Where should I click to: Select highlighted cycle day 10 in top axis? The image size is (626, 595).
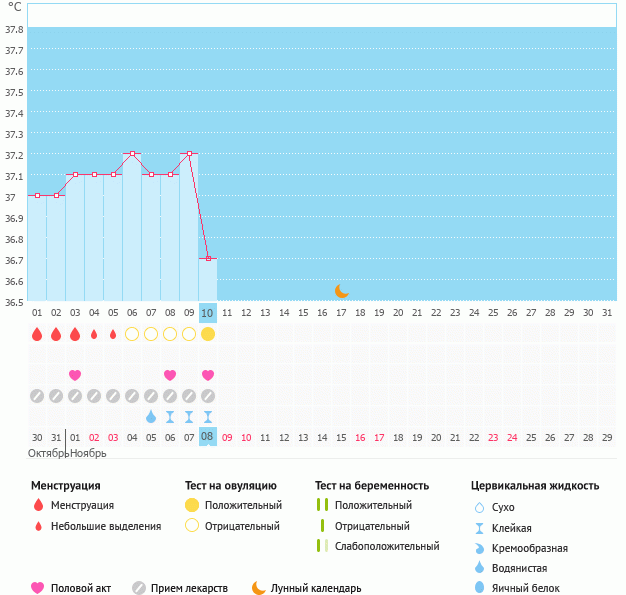pyautogui.click(x=208, y=312)
